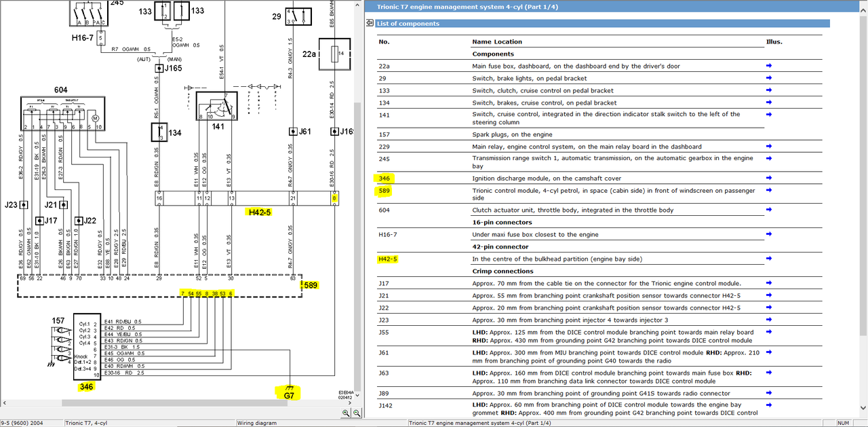Viewport: 868px width, 427px height.
Task: Click the 'Illus.' column header
Action: point(774,41)
